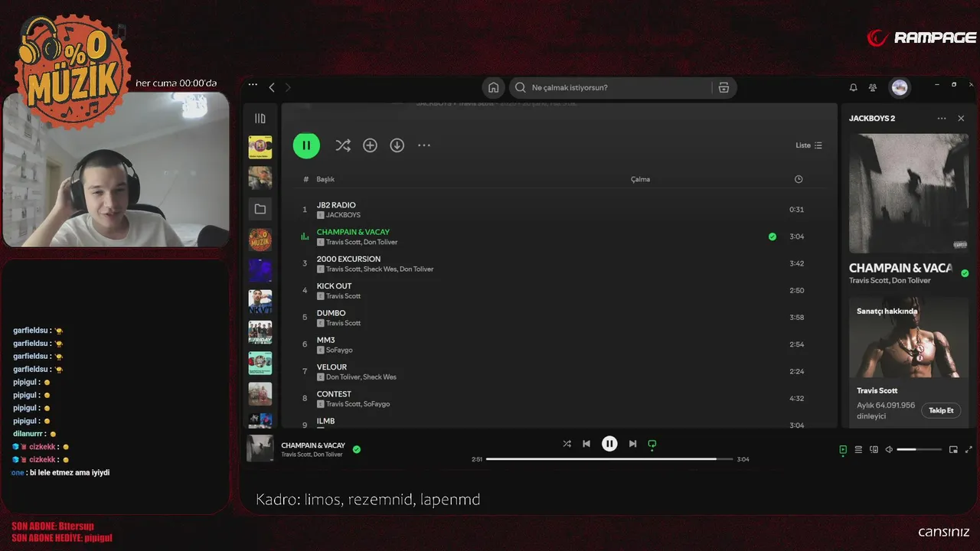Close the JACKBOYS 2 now playing panel
The image size is (980, 551).
[x=961, y=119]
